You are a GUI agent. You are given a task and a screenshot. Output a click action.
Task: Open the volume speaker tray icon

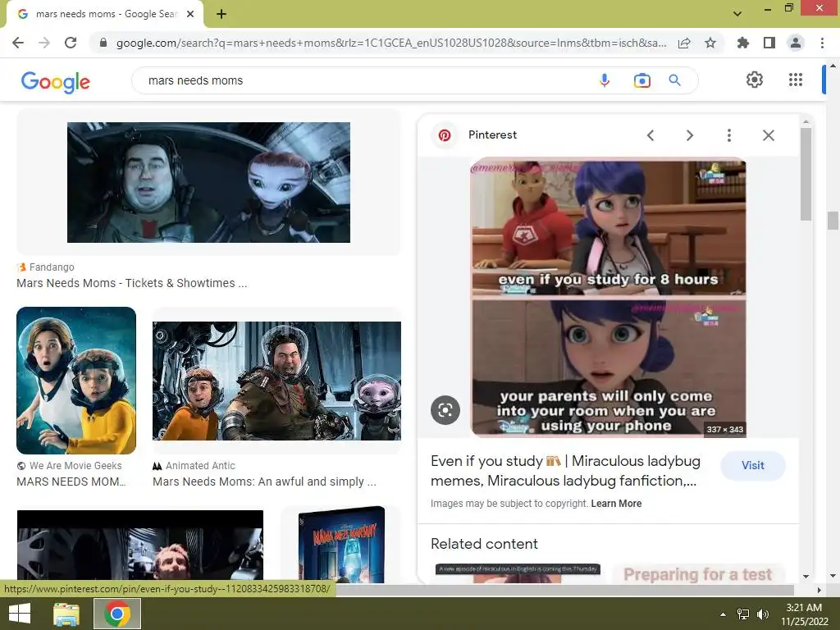[762, 614]
